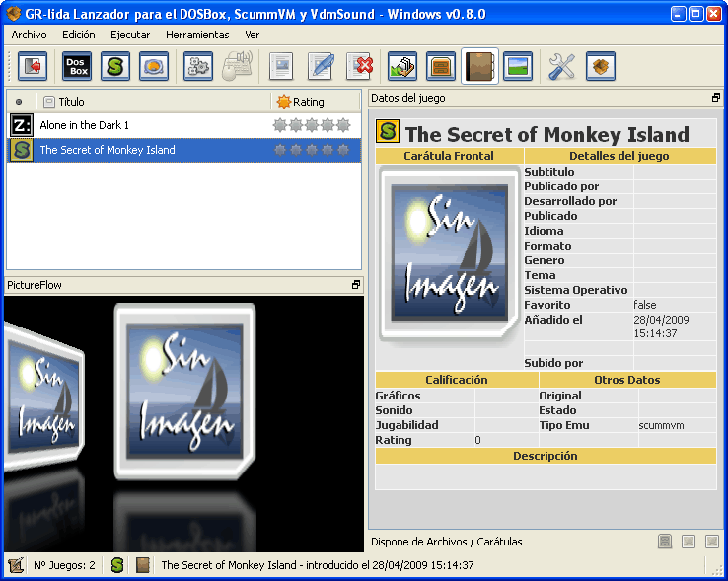The image size is (728, 581).
Task: Edit the selected game with pen icon
Action: point(321,66)
